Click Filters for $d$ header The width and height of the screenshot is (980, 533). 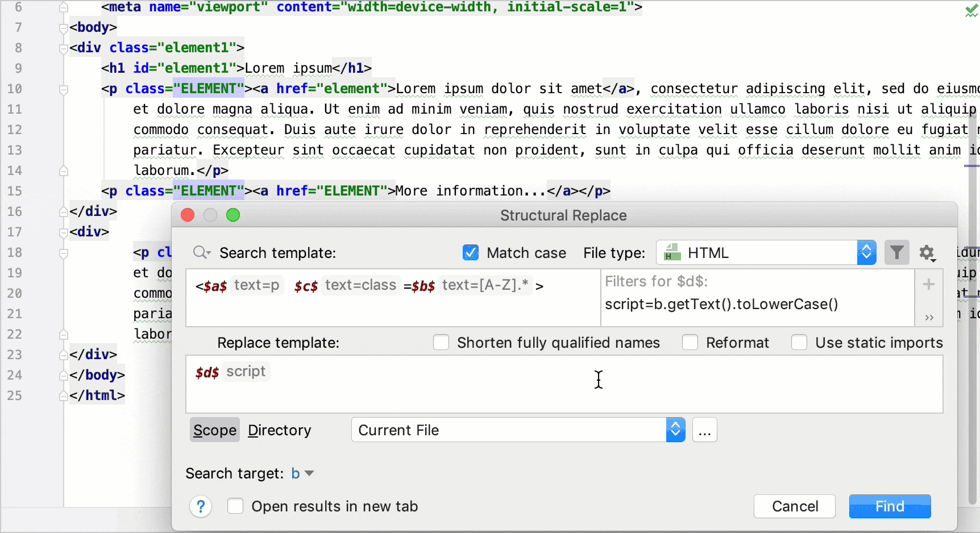coord(656,281)
